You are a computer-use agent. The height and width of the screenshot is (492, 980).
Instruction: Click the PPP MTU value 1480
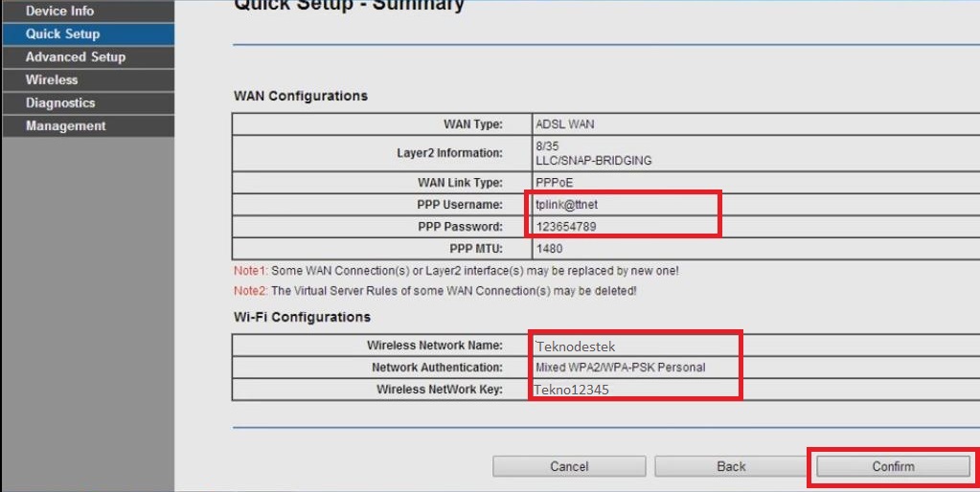coord(549,249)
